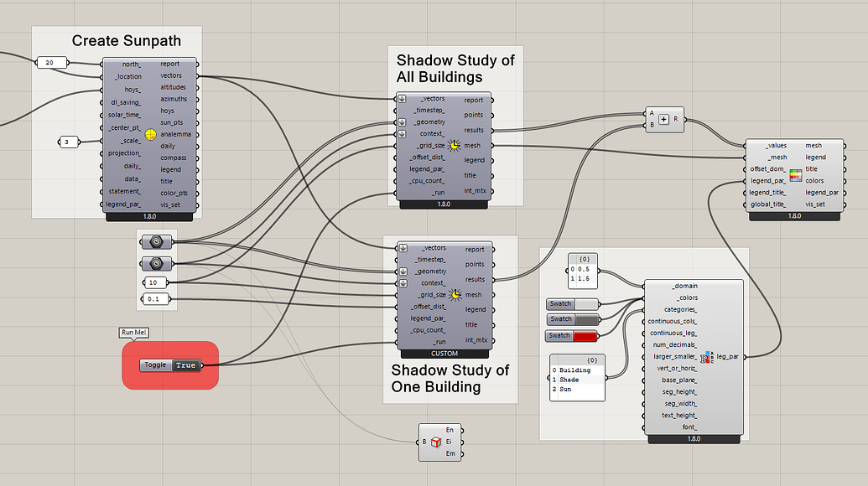
Task: Click the dark gray Swatch color
Action: pyautogui.click(x=587, y=319)
